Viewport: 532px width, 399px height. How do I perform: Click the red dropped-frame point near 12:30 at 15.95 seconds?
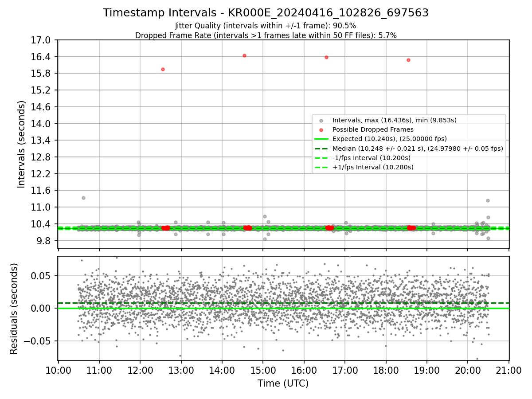pyautogui.click(x=163, y=69)
